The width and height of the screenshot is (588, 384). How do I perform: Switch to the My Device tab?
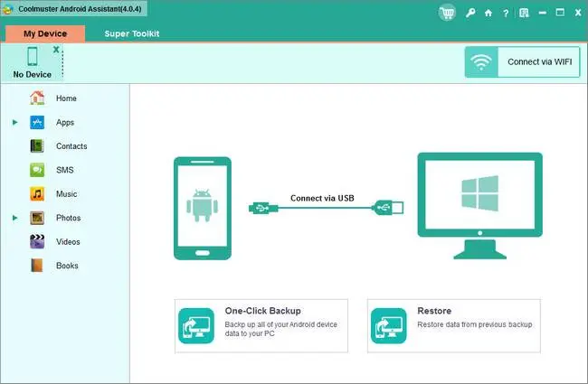pyautogui.click(x=45, y=33)
